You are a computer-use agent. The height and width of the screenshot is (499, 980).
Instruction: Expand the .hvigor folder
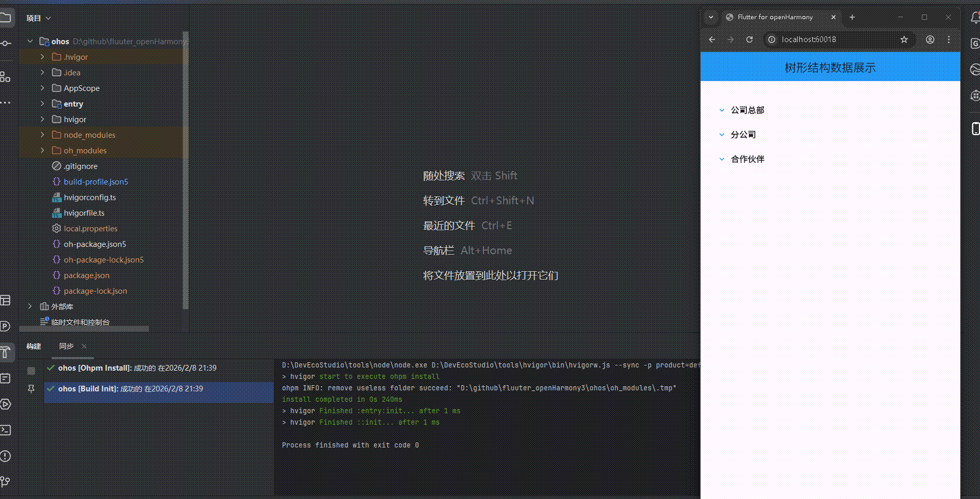pos(43,57)
